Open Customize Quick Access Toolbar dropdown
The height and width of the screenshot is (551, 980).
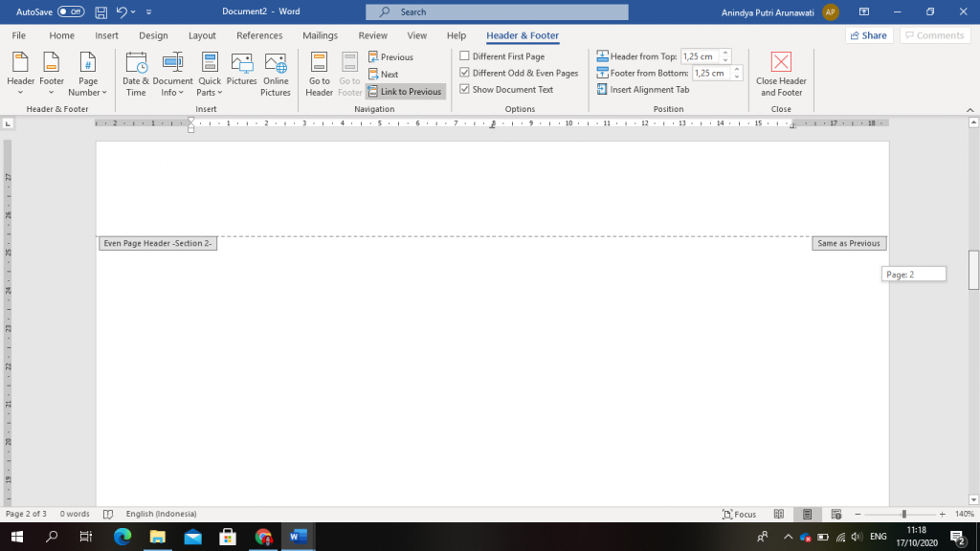[x=148, y=11]
